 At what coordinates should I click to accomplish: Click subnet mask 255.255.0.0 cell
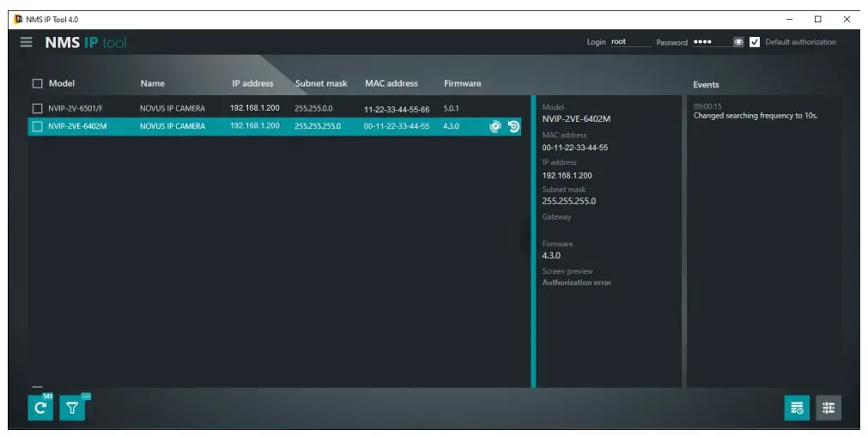[313, 108]
